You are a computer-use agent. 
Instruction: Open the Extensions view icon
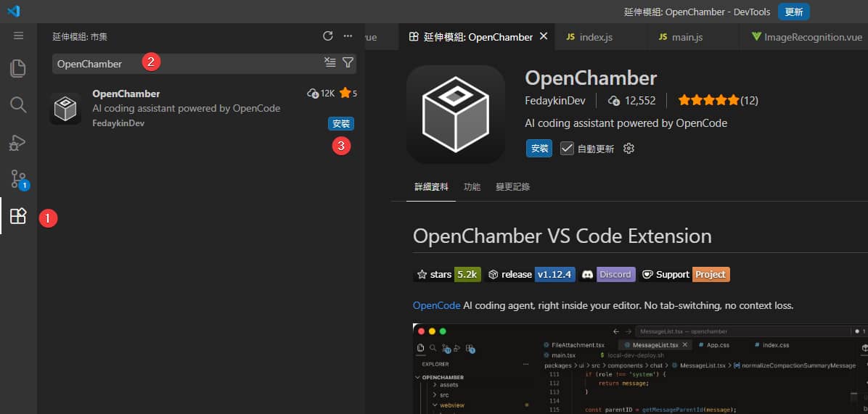click(18, 216)
